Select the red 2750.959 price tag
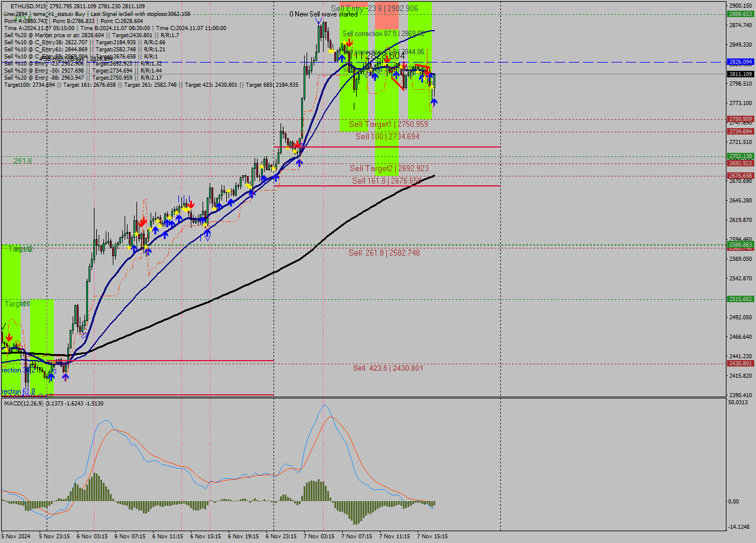756x543 pixels. 741,119
